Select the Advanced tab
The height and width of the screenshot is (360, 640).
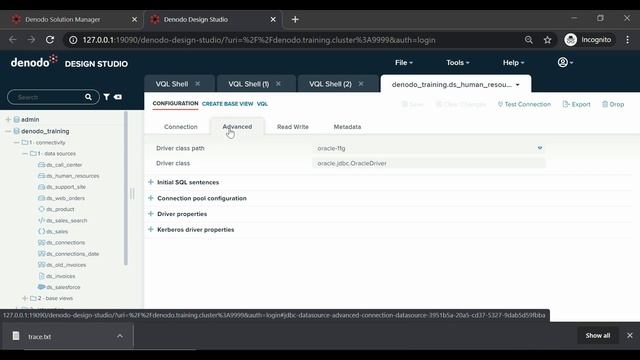pos(237,127)
